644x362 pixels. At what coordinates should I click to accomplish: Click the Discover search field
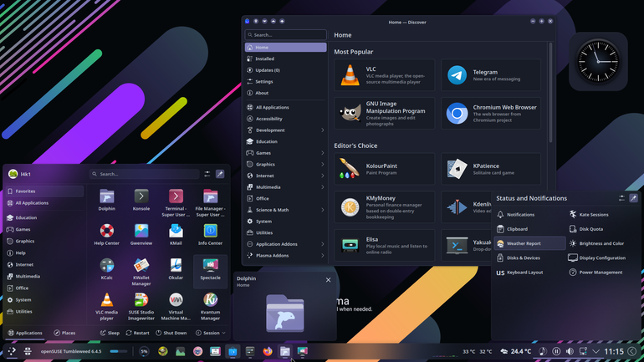(286, 35)
